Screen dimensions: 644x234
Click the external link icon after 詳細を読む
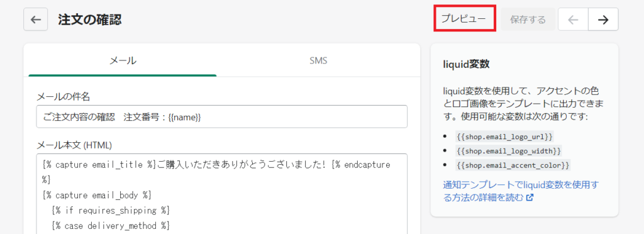coord(530,198)
